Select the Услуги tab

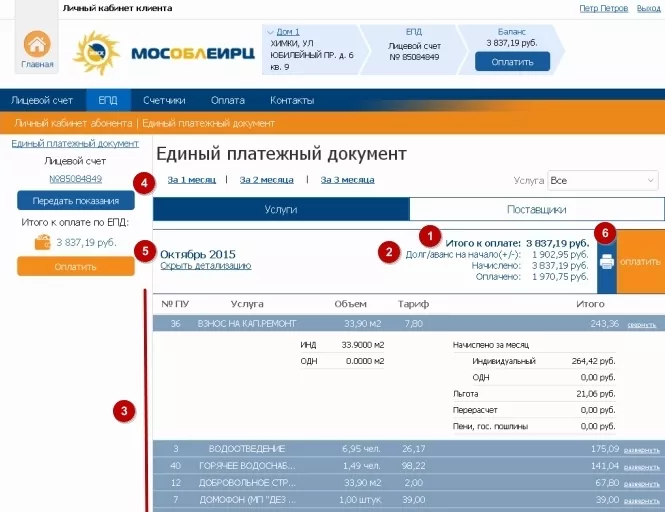(x=280, y=209)
